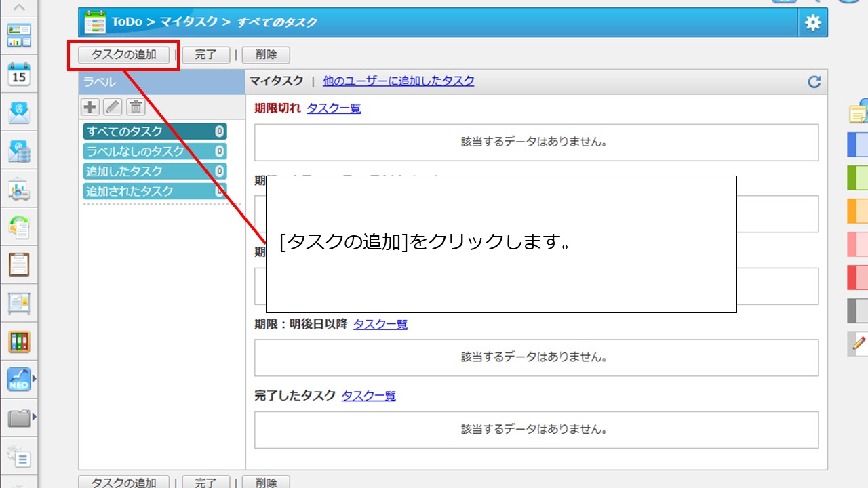
Task: Click the delete label trash icon
Action: (x=136, y=106)
